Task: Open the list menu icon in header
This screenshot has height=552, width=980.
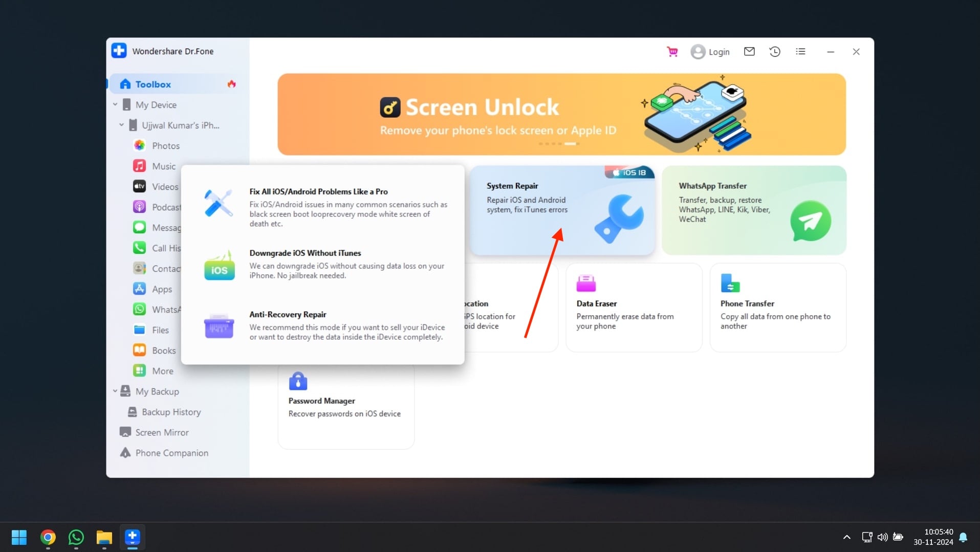Action: click(x=800, y=52)
